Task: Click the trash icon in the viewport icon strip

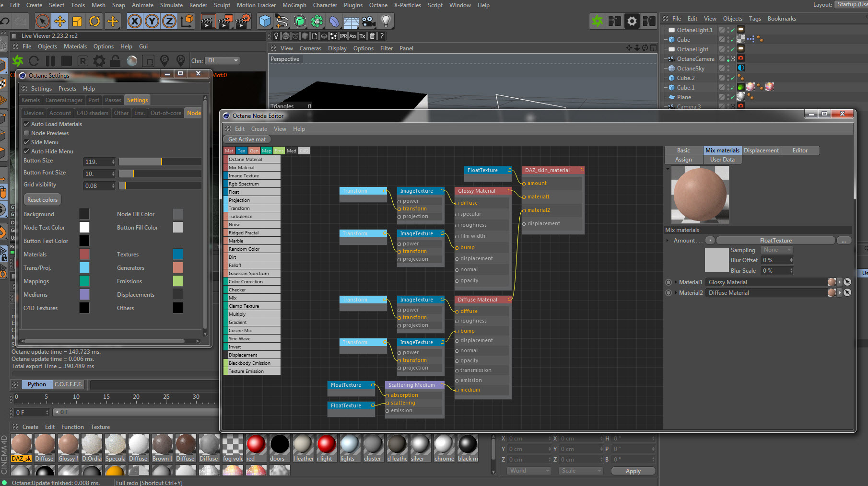Action: click(x=372, y=36)
